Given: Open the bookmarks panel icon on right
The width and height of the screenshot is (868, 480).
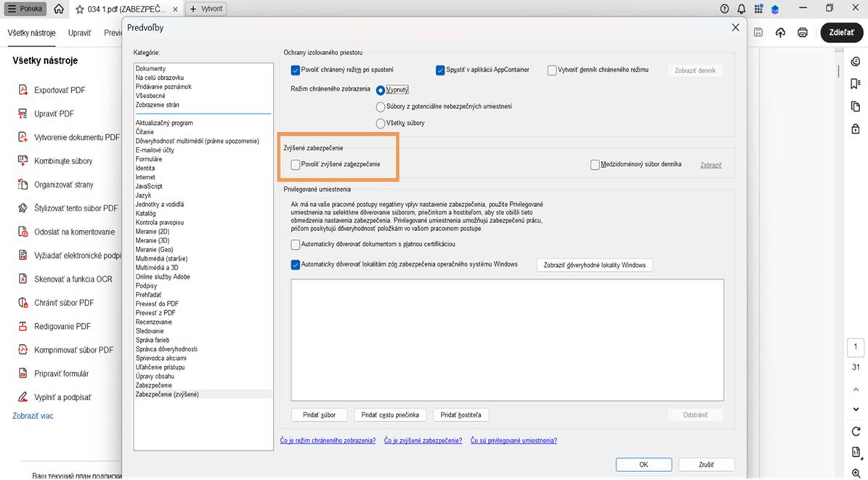Looking at the screenshot, I should [x=855, y=84].
